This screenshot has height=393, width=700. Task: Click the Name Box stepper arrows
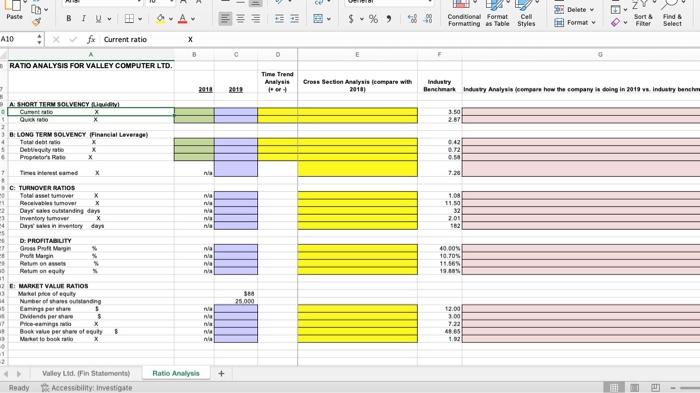click(39, 39)
